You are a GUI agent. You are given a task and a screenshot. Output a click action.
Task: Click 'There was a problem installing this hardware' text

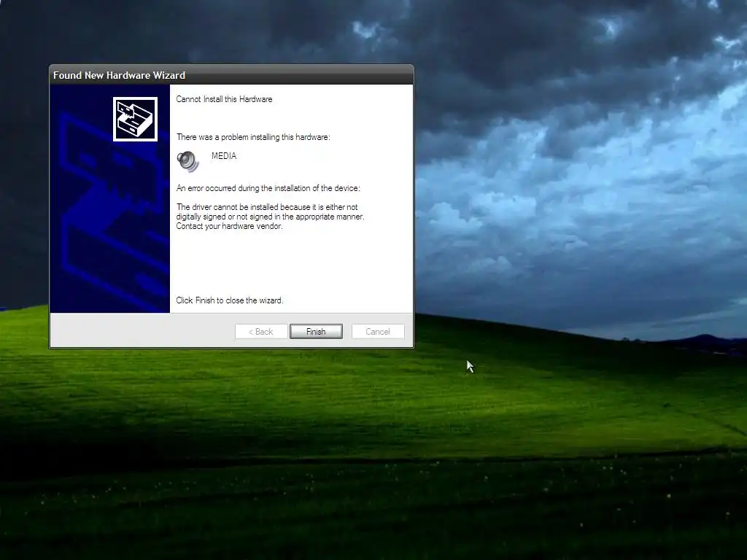[253, 137]
